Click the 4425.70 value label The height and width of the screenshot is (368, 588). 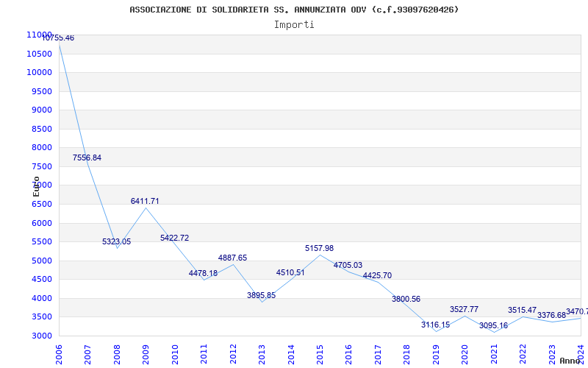377,275
